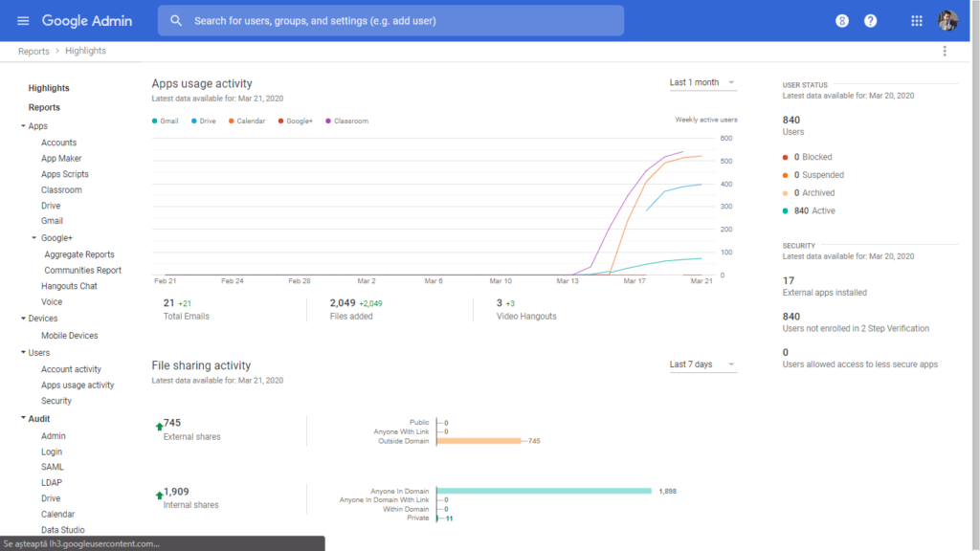Open Communities Report under Google+
The image size is (980, 551).
82,271
